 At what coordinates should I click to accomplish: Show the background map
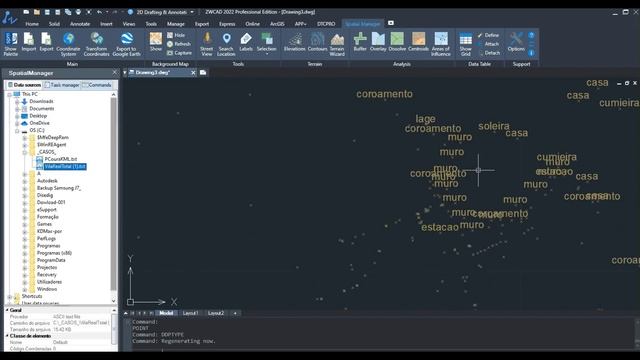pos(156,42)
